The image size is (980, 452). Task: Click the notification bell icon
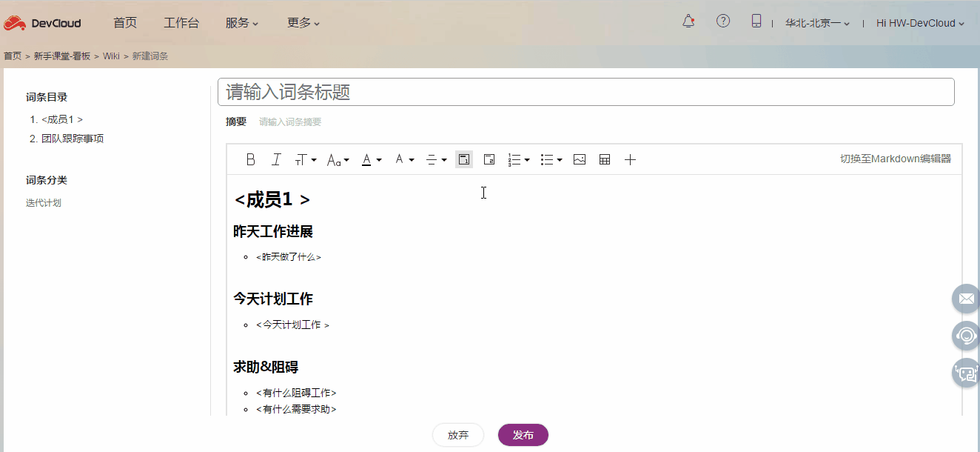click(688, 21)
